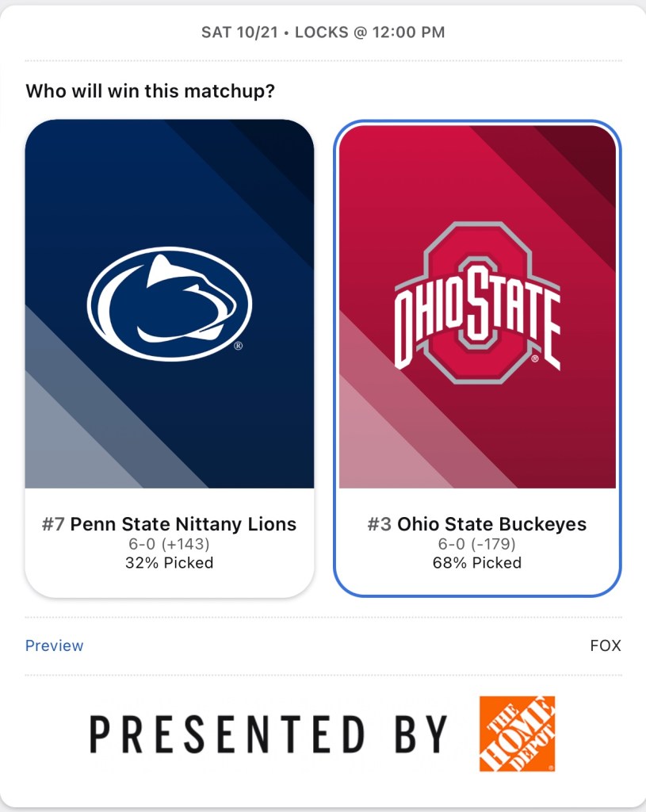Click the 68% Picked statistic

[477, 563]
